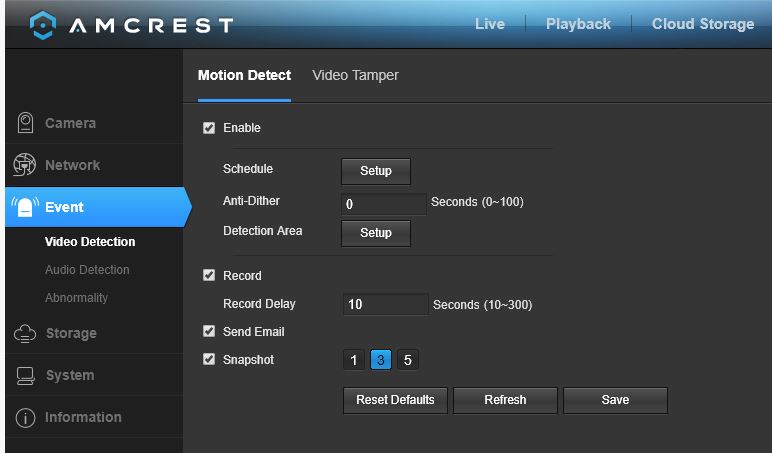The image size is (772, 453).
Task: Click the Reset Defaults button
Action: click(395, 400)
